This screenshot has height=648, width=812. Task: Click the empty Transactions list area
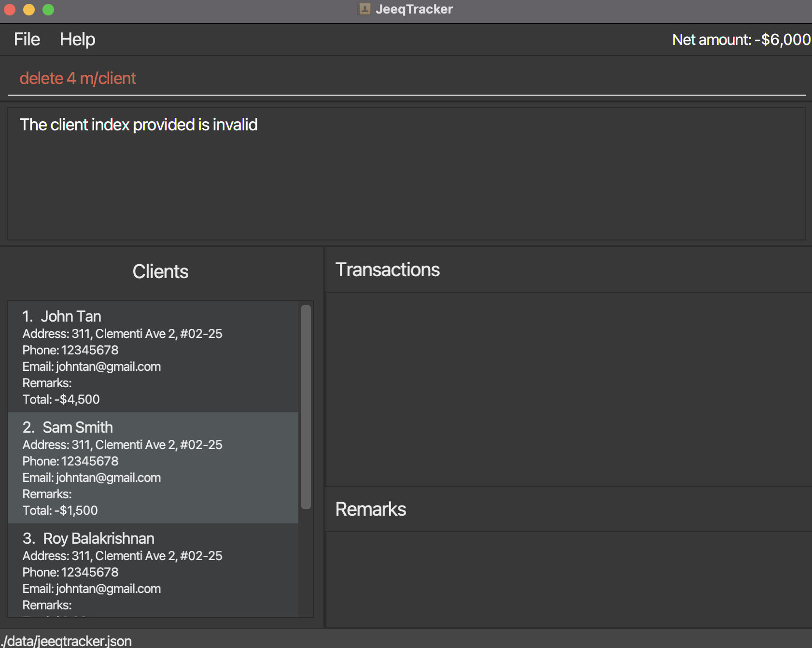pyautogui.click(x=569, y=389)
